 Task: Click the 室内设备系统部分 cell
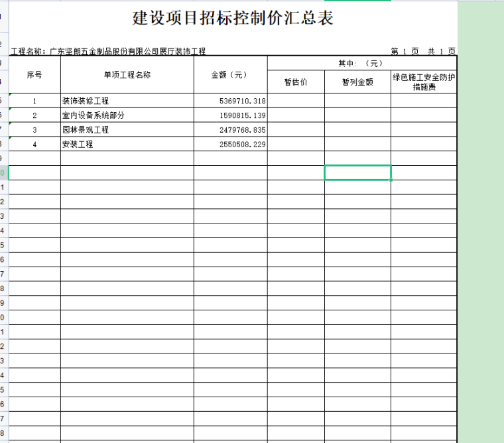coord(127,115)
